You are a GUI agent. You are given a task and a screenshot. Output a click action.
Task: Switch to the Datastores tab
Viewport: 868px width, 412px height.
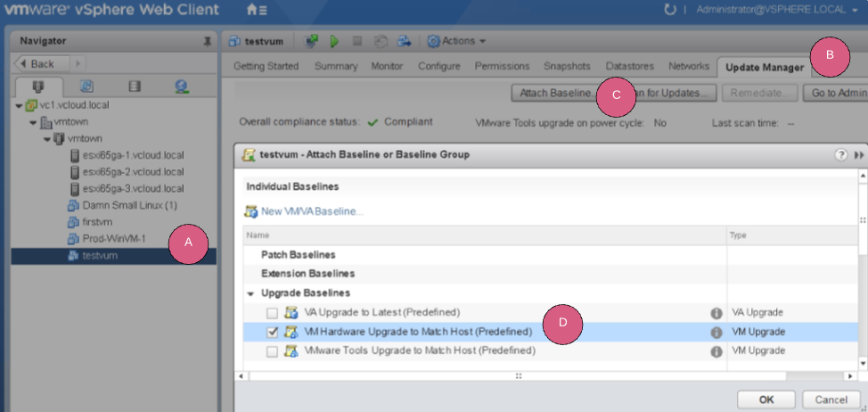tap(629, 66)
